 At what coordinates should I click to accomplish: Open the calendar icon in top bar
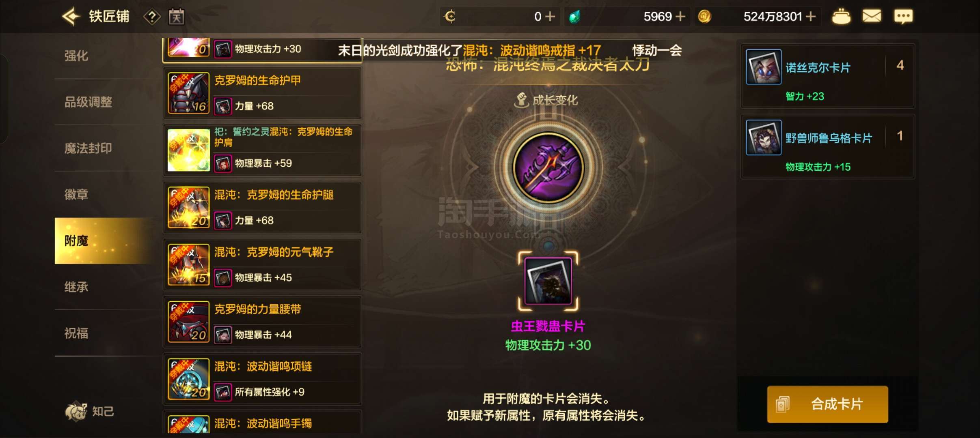177,17
